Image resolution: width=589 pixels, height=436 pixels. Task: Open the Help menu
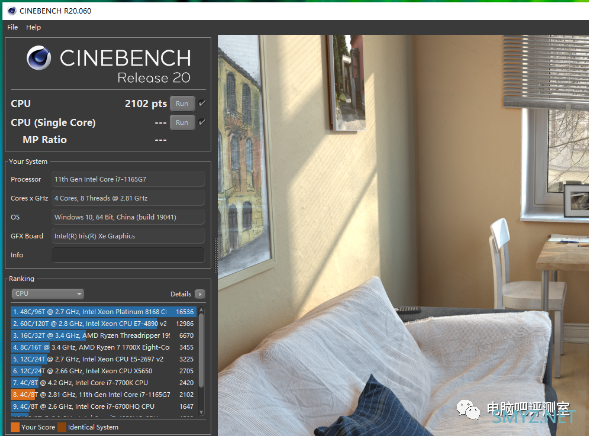(33, 27)
